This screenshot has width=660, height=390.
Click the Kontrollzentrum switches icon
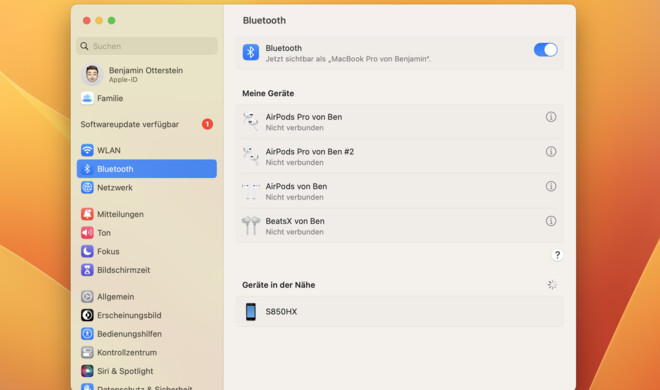[x=87, y=352]
